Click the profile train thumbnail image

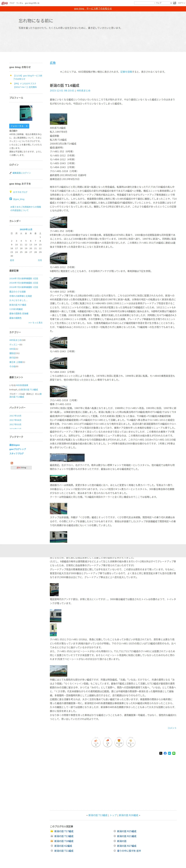click(26, 113)
